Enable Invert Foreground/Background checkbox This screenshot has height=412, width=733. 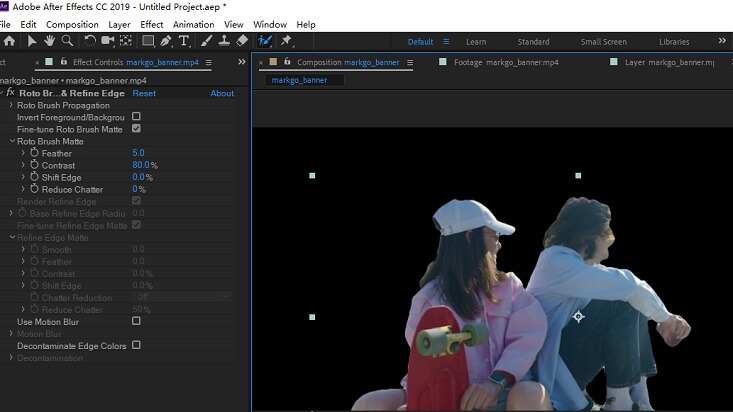(x=136, y=116)
